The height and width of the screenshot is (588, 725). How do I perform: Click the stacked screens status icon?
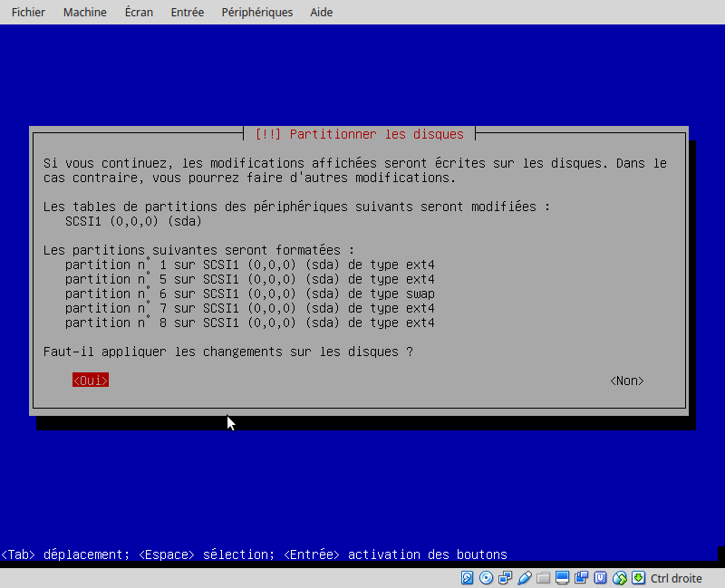tap(581, 578)
